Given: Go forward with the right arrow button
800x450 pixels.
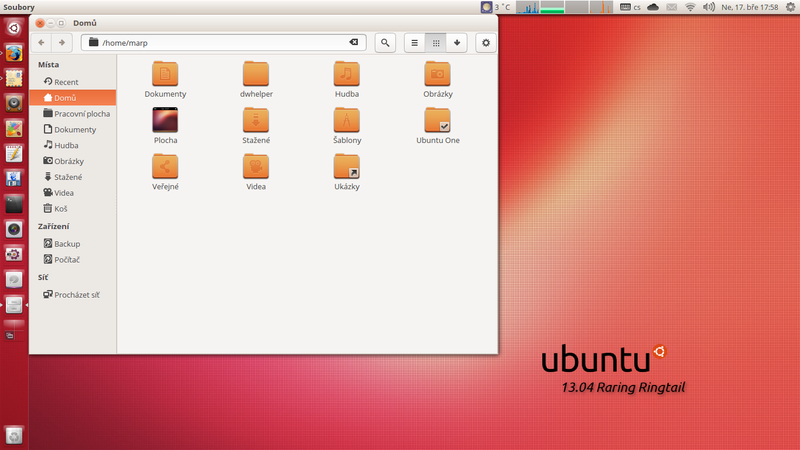Looking at the screenshot, I should pos(62,43).
